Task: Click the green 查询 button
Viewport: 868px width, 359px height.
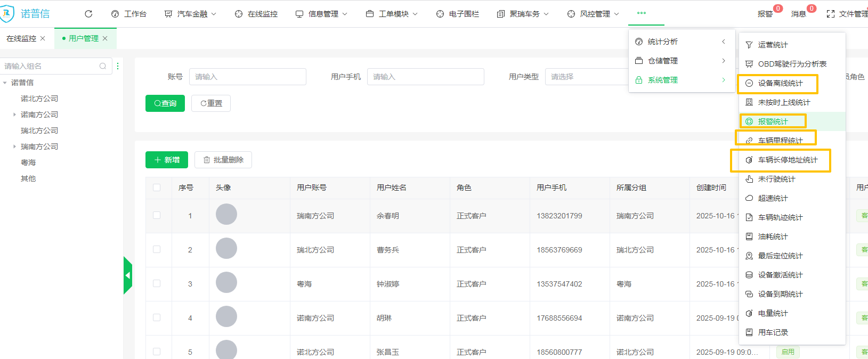Action: [x=165, y=103]
